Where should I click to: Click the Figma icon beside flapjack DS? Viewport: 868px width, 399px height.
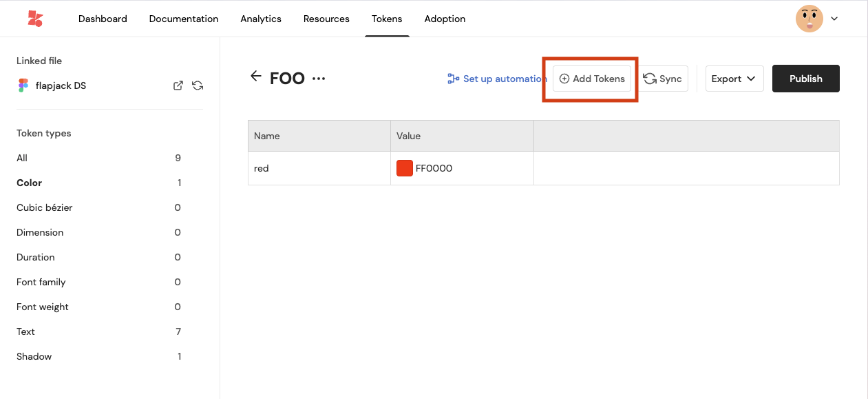click(x=23, y=85)
